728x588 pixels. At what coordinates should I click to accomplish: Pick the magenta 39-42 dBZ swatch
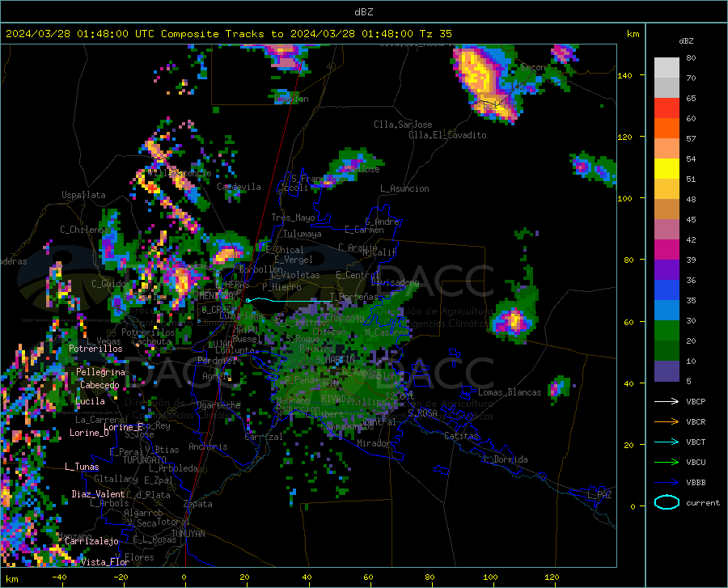(x=667, y=250)
